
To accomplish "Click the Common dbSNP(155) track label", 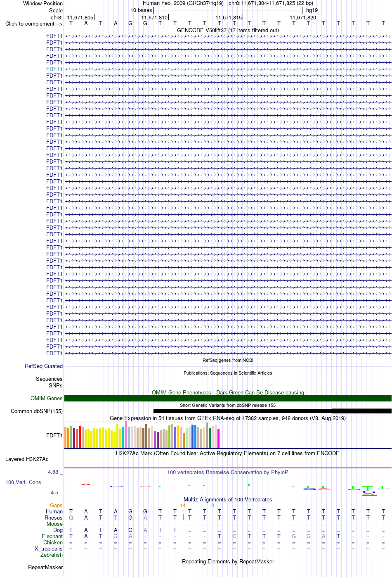I will 37,411.
